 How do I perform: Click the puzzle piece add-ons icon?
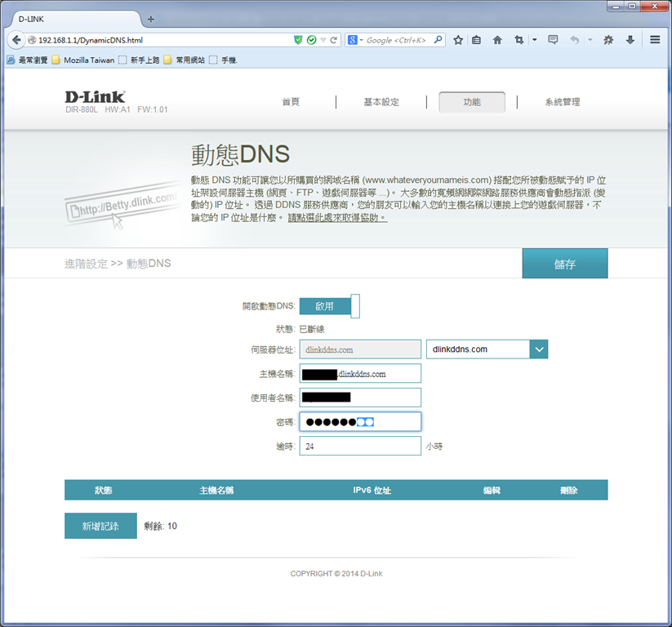click(x=608, y=40)
